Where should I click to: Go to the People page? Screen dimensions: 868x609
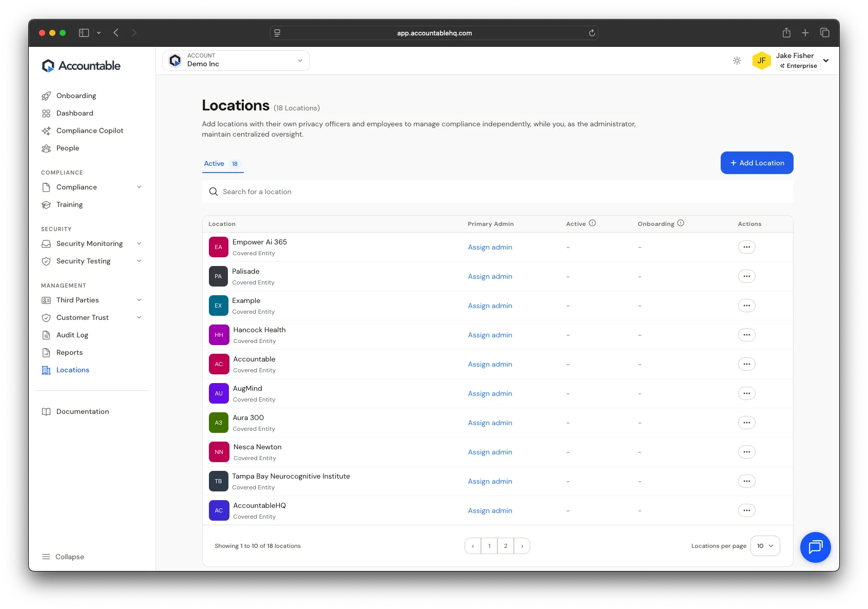click(67, 148)
